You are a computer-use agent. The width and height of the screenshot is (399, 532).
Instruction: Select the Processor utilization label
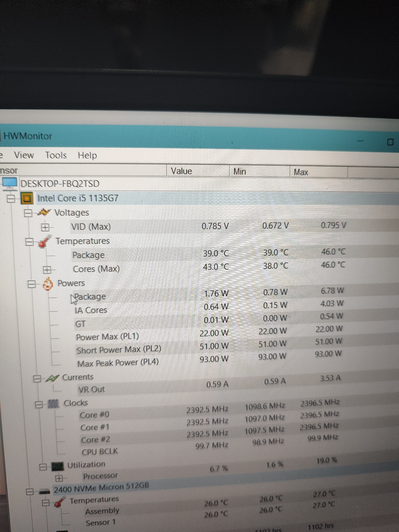point(100,476)
